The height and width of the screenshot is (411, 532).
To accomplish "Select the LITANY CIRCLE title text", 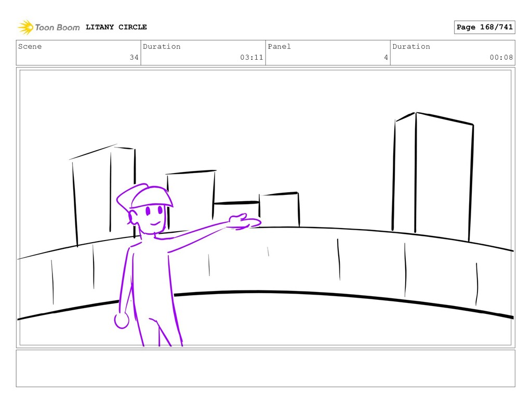I will [116, 27].
